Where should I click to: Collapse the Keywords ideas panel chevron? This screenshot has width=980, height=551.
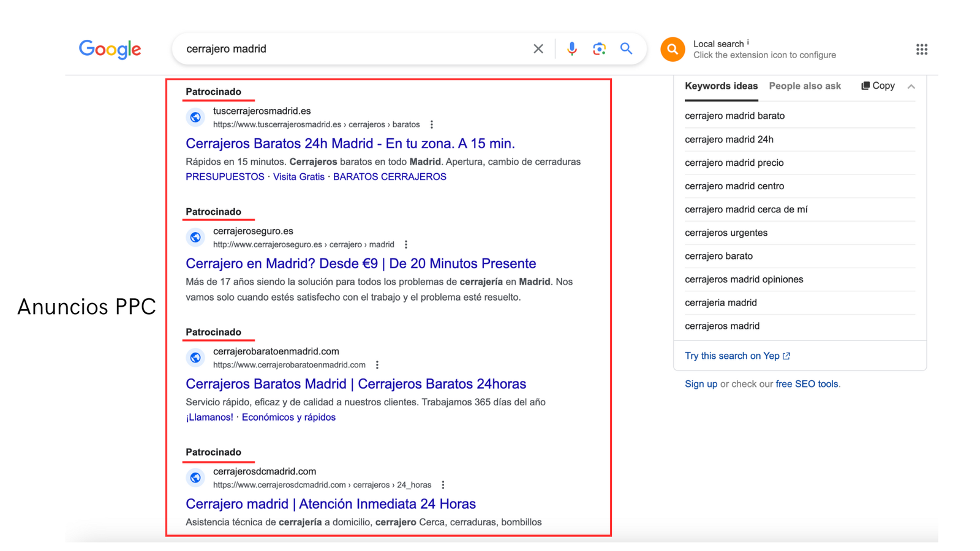[911, 86]
